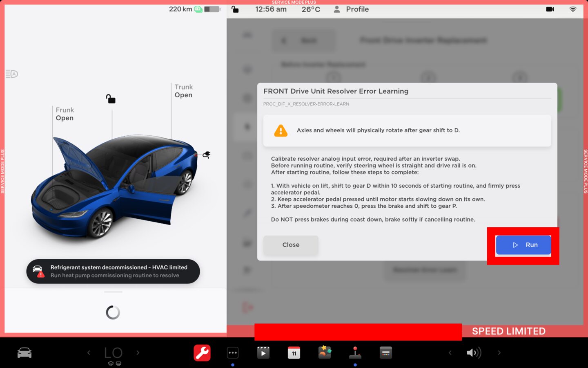
Task: Close the Resolver Error Learning dialog
Action: pos(291,245)
